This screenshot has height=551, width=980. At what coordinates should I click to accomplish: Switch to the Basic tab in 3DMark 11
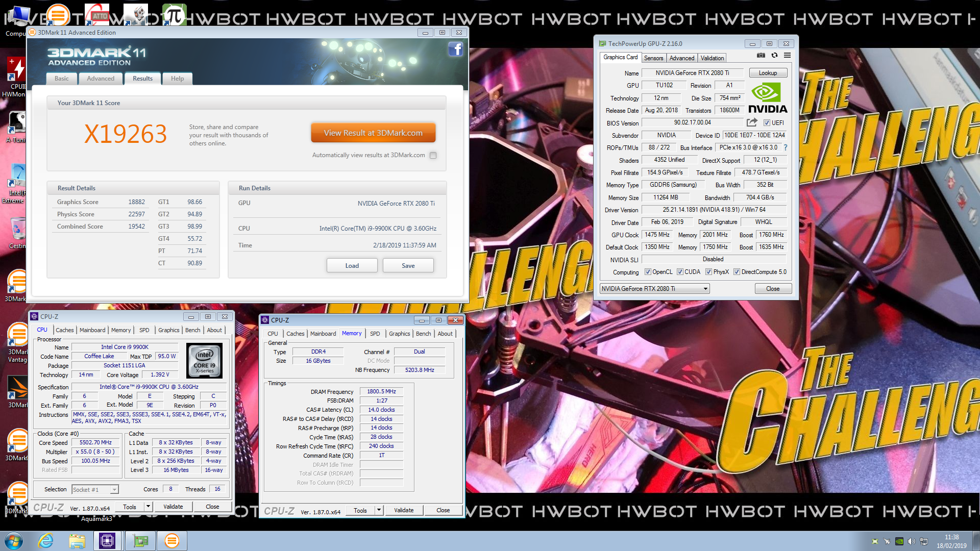click(62, 79)
